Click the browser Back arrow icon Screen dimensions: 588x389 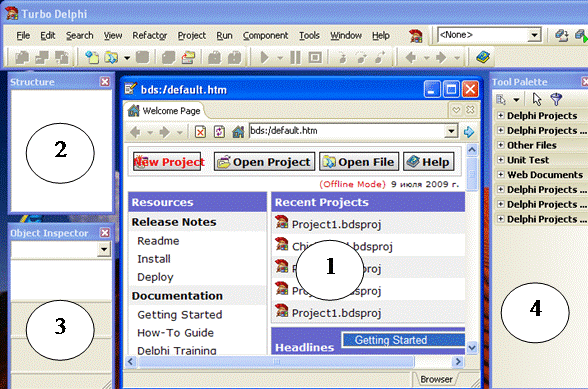pyautogui.click(x=136, y=132)
